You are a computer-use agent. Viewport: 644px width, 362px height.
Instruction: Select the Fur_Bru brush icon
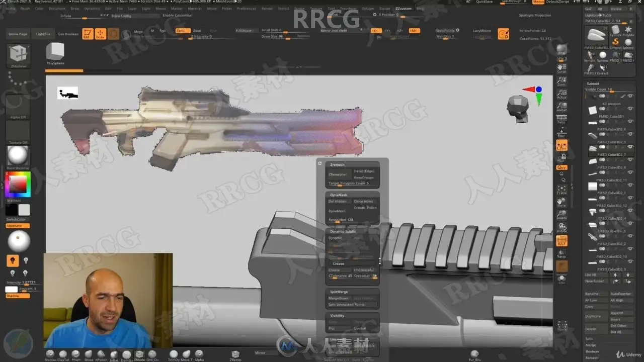474,355
